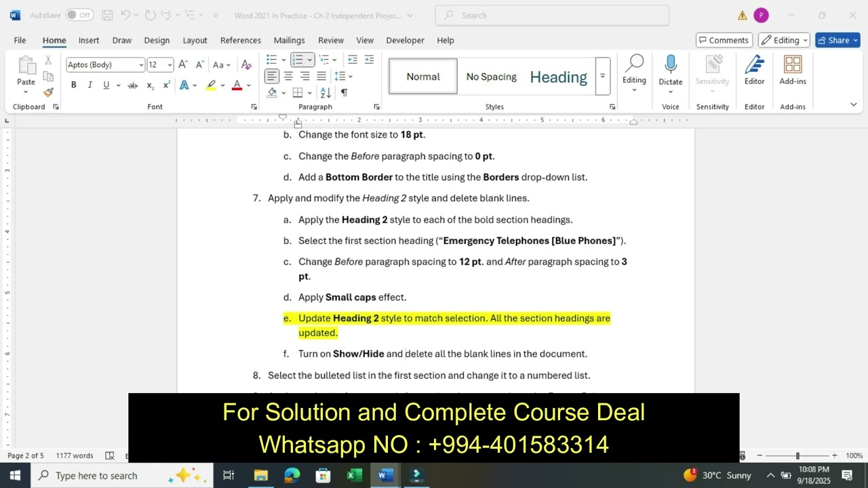Click the Text Effects icon
The width and height of the screenshot is (868, 488).
click(x=184, y=85)
